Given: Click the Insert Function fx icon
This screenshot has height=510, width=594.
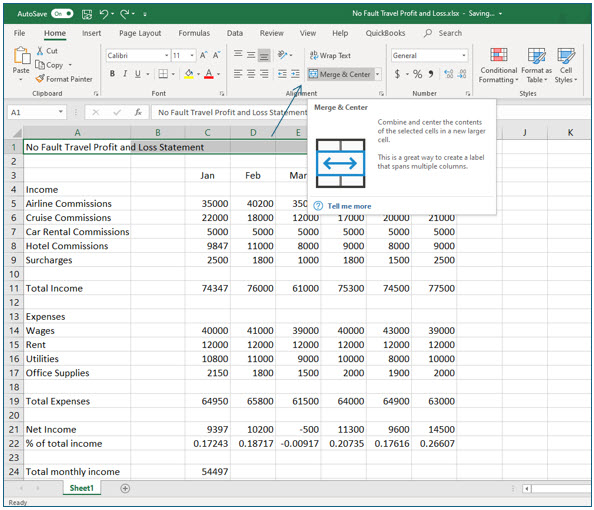Looking at the screenshot, I should 138,112.
